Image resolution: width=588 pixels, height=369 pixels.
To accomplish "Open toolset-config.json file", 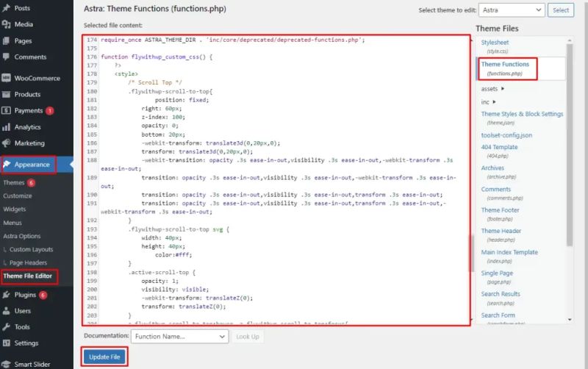I will [506, 135].
